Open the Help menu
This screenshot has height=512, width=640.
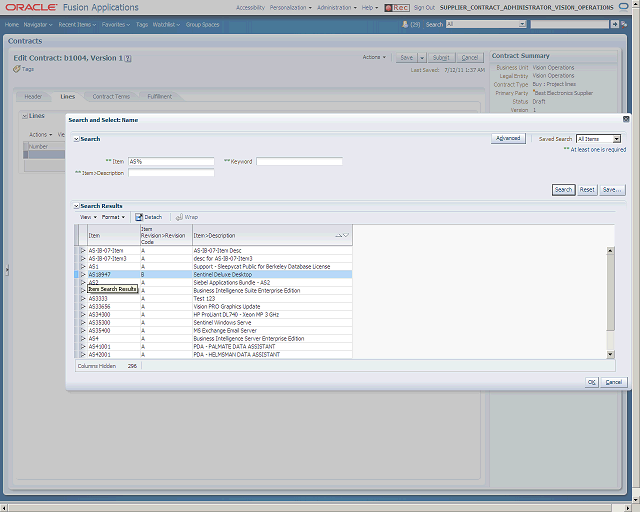370,8
